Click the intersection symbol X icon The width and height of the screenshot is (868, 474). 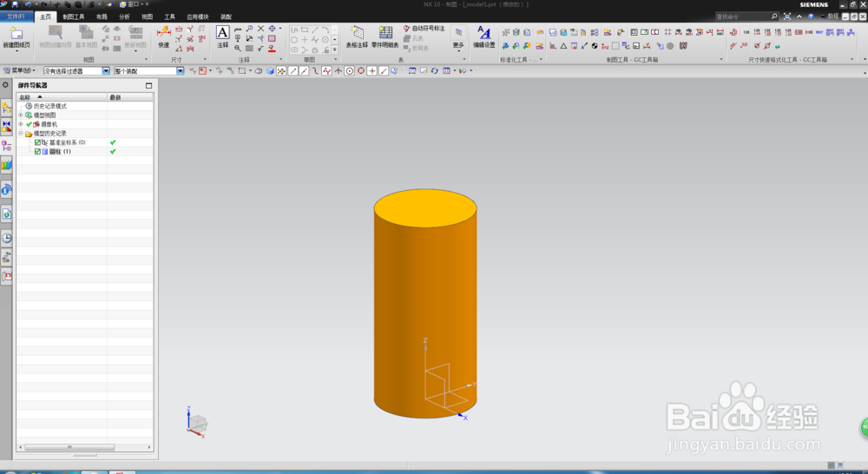(x=260, y=29)
